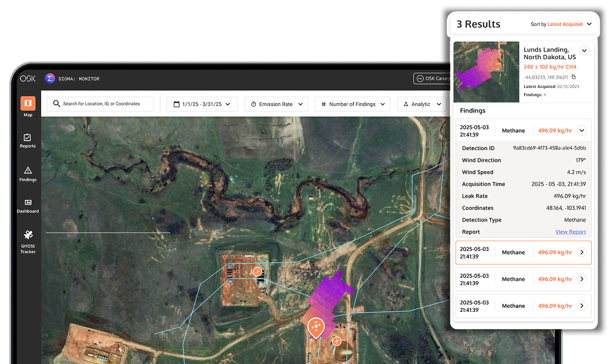Select the small marker beside the storage tank

point(337,341)
